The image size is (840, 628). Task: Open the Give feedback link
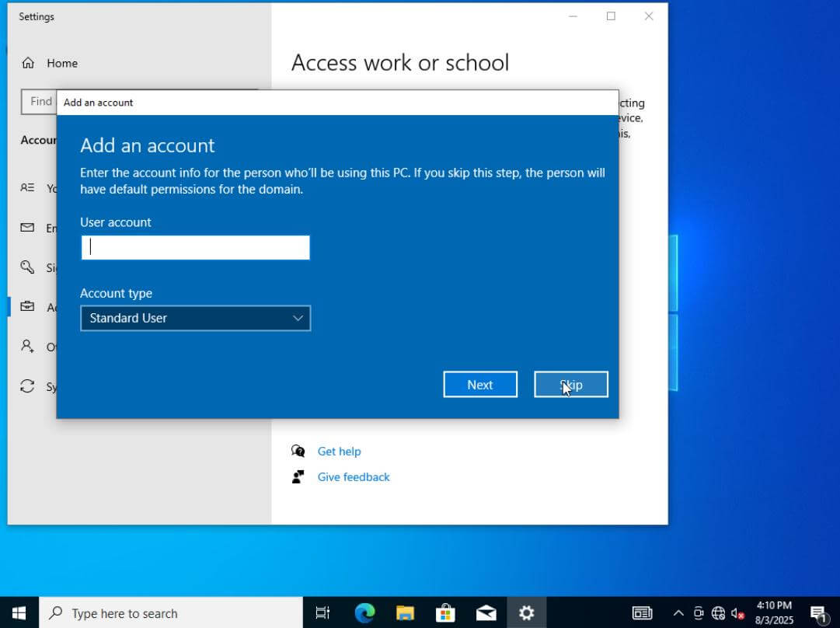pyautogui.click(x=354, y=477)
